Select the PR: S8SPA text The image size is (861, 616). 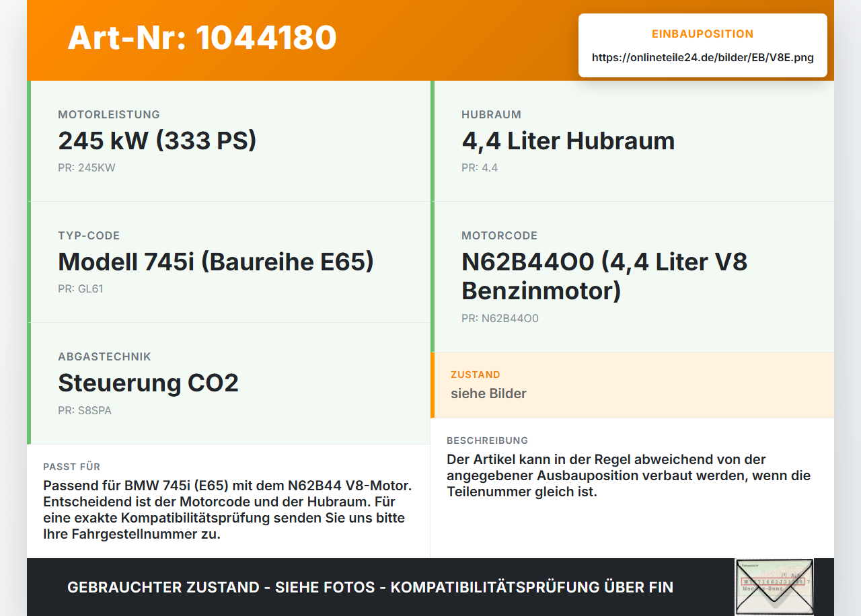click(x=85, y=410)
